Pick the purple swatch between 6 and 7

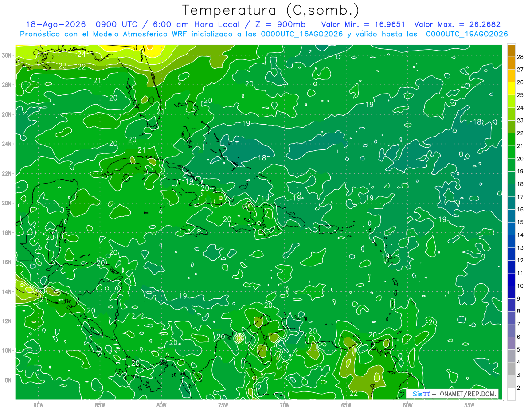click(511, 331)
